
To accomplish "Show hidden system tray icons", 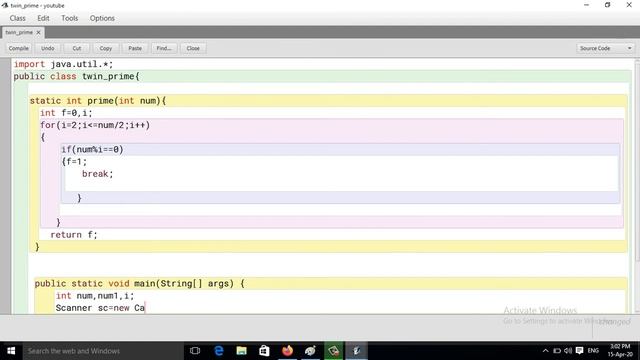I will [546, 351].
